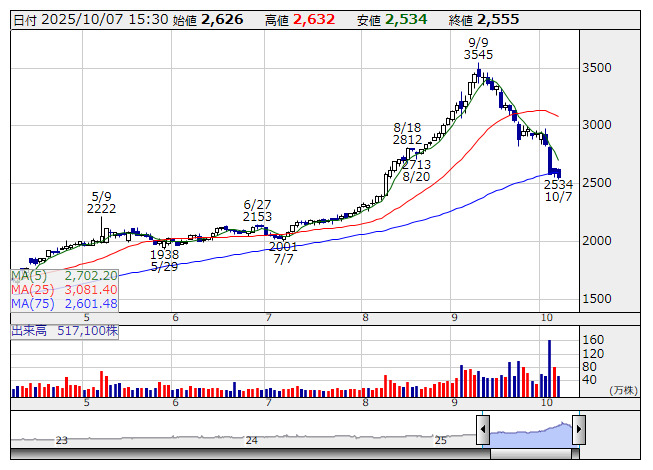Click the 3500 price axis label
This screenshot has height=470, width=653.
pos(596,68)
